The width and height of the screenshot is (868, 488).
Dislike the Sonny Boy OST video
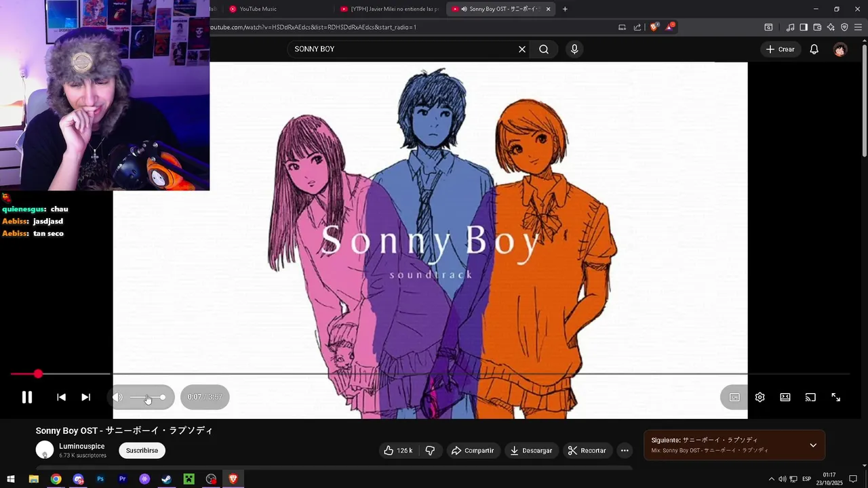tap(430, 451)
